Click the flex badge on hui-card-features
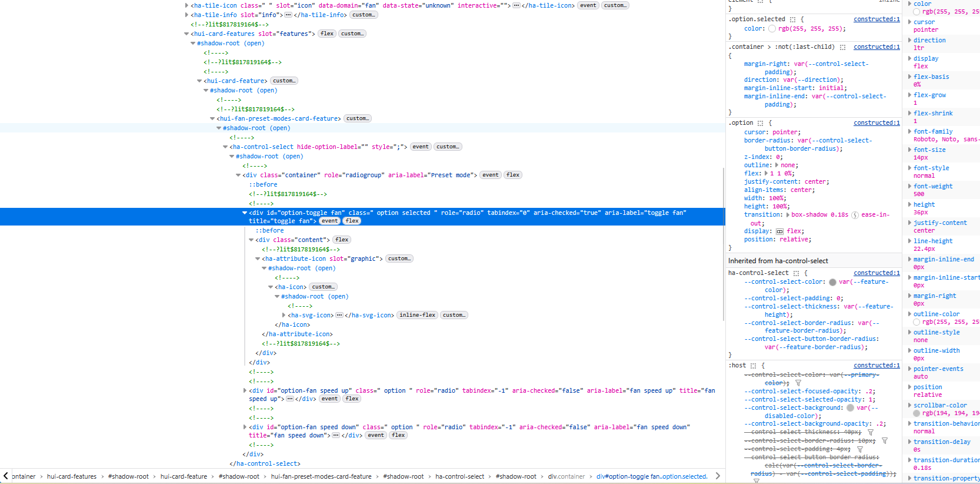 (327, 34)
